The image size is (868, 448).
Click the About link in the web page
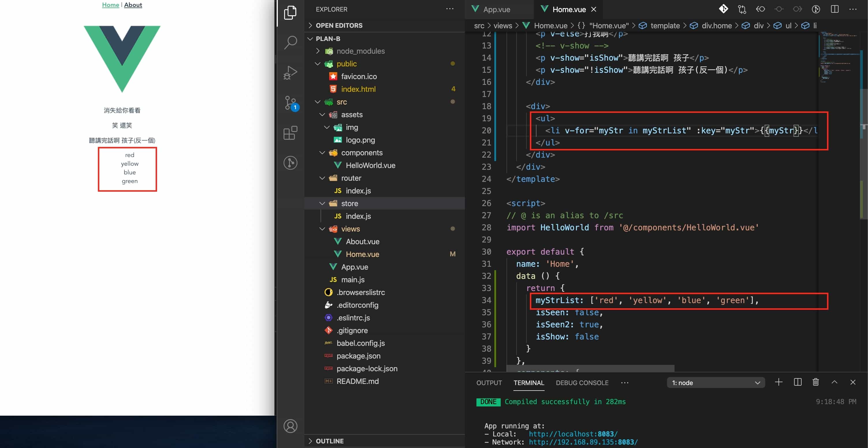point(133,5)
